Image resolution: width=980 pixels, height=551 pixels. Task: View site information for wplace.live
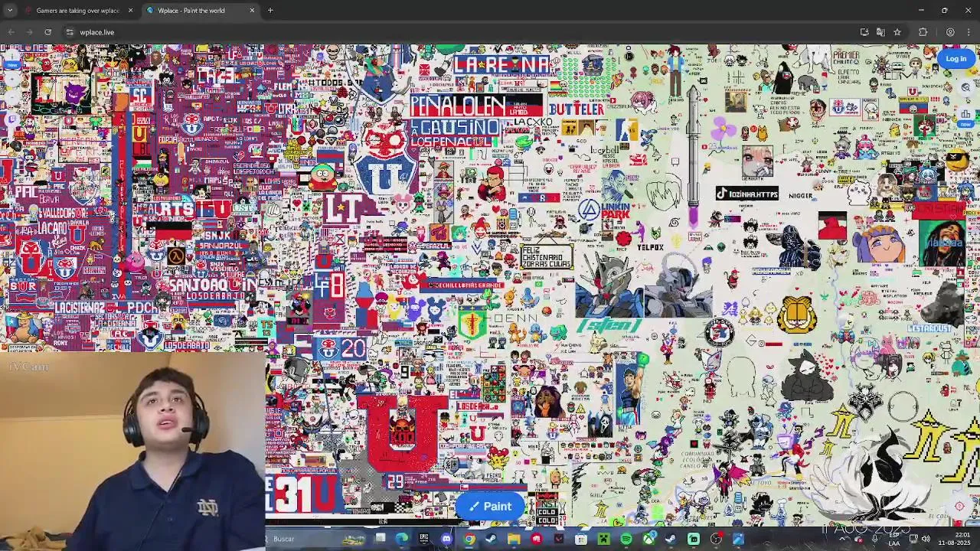coord(70,32)
